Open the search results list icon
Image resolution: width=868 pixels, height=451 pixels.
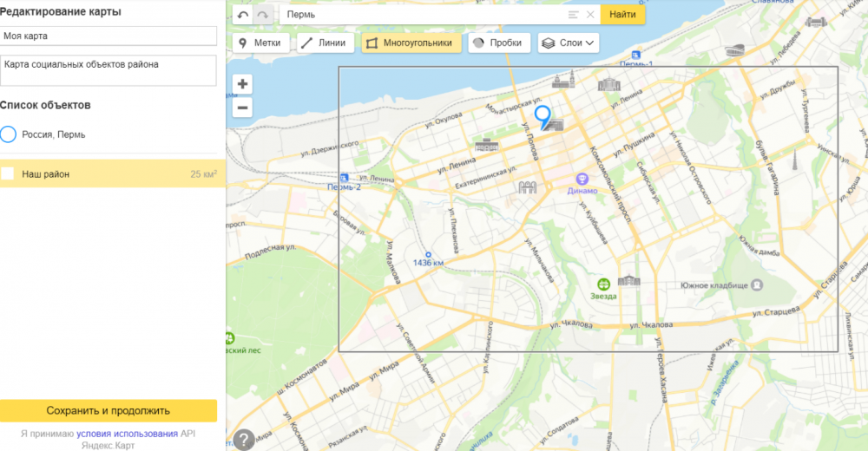(574, 15)
